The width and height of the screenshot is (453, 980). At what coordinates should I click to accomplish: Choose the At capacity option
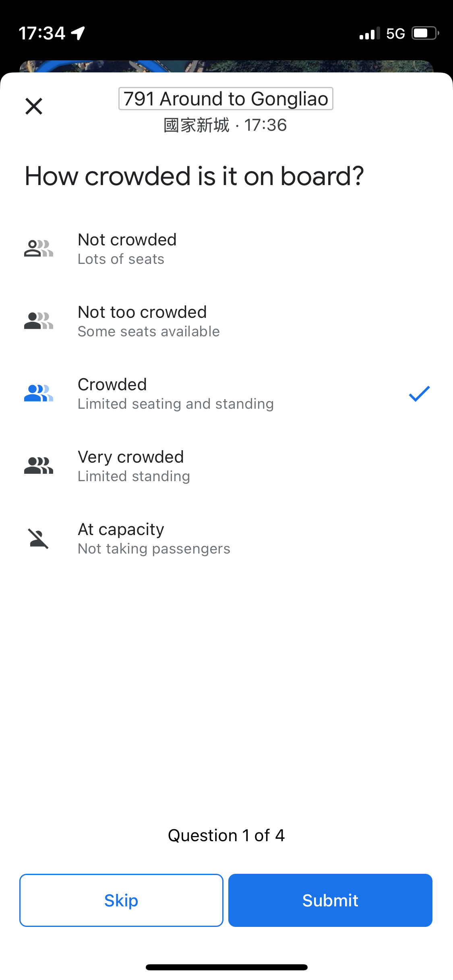point(226,538)
